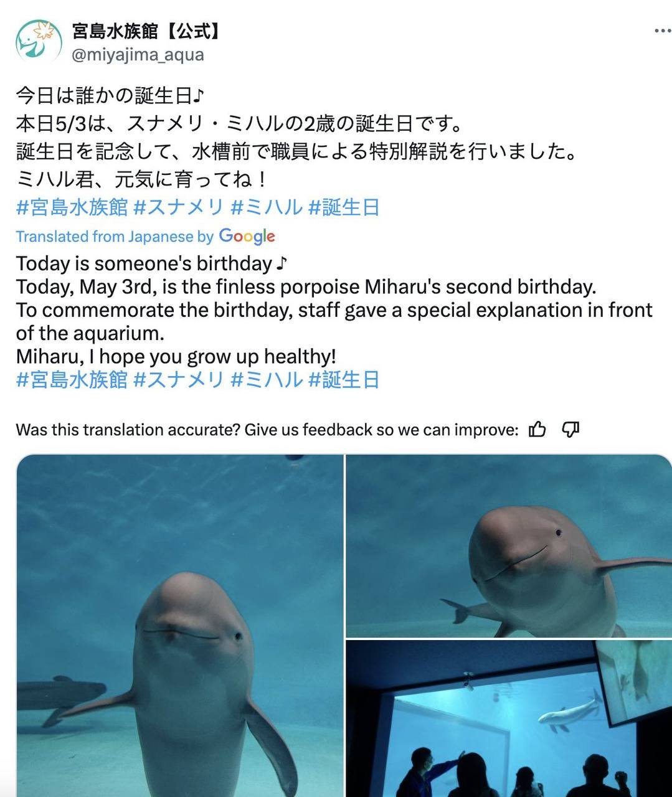Open the 宮島水族館【公式】 account name
Screen dimensions: 672x797
pyautogui.click(x=146, y=31)
